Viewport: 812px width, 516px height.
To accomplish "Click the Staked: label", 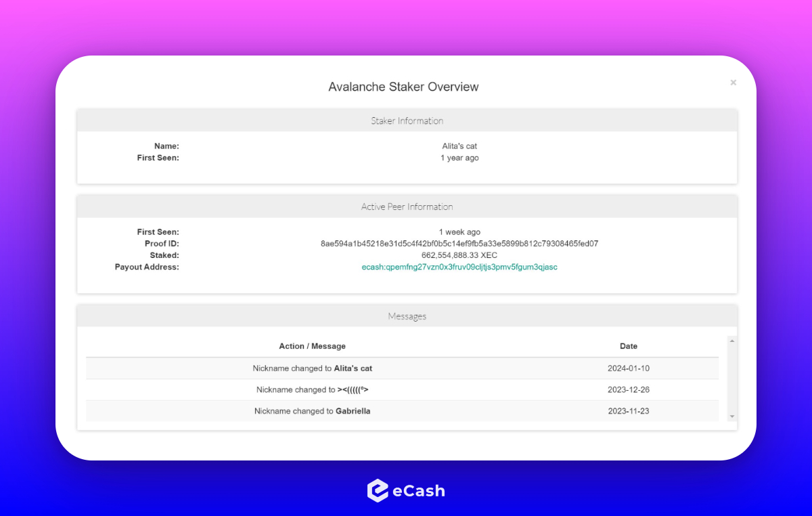I will tap(164, 255).
